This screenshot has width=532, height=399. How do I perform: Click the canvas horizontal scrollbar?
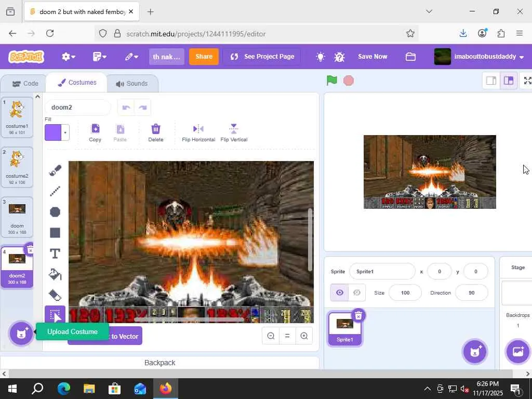click(x=189, y=320)
